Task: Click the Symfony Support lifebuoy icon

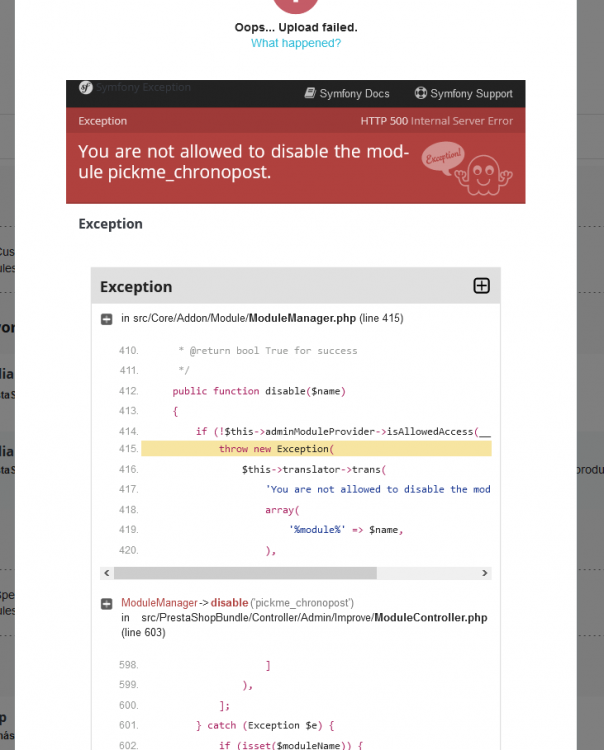Action: click(x=420, y=93)
